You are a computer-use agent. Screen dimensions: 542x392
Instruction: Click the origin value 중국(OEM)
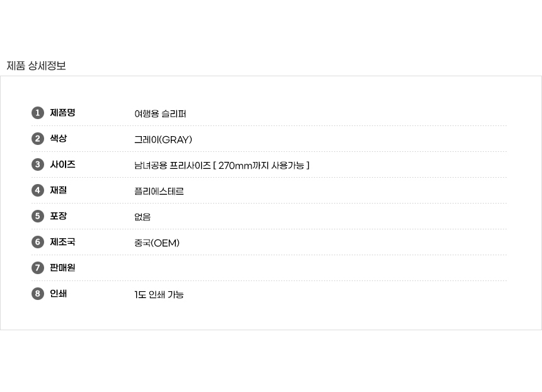(x=157, y=243)
